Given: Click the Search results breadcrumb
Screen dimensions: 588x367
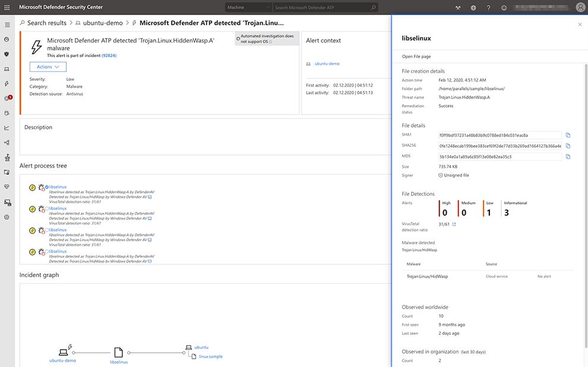Looking at the screenshot, I should coord(45,23).
